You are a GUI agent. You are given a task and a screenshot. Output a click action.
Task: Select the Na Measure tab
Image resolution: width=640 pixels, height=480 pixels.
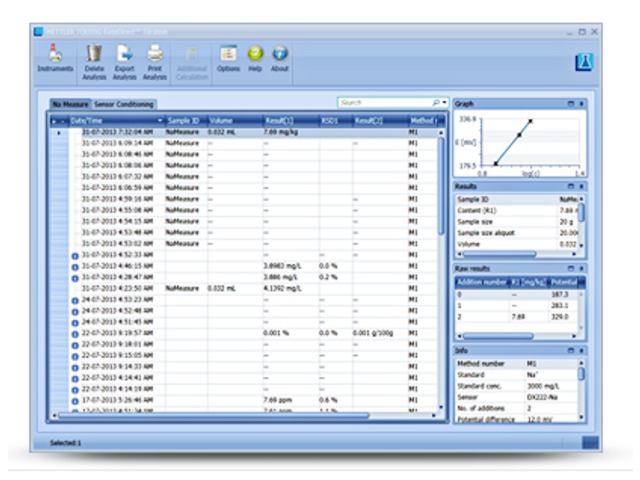(72, 104)
